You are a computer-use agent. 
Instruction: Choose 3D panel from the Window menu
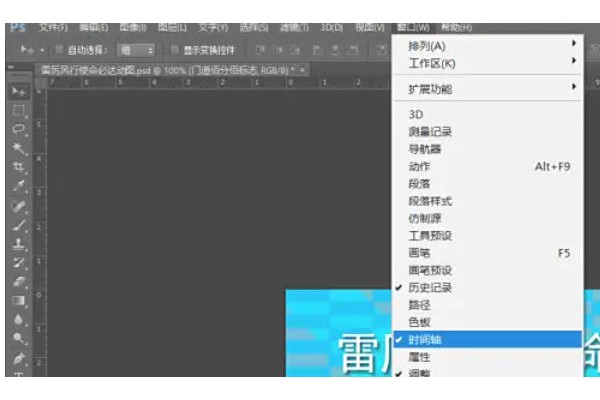[488, 114]
